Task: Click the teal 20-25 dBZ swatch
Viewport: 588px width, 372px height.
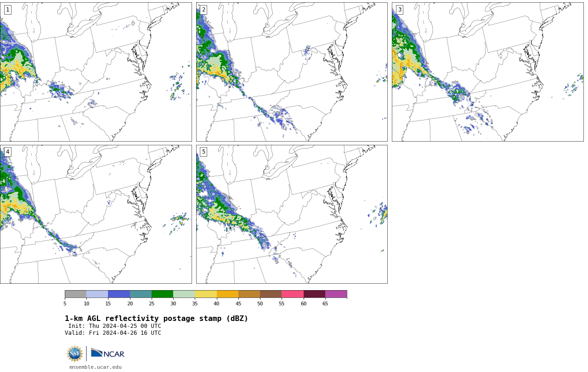Action: pyautogui.click(x=141, y=294)
